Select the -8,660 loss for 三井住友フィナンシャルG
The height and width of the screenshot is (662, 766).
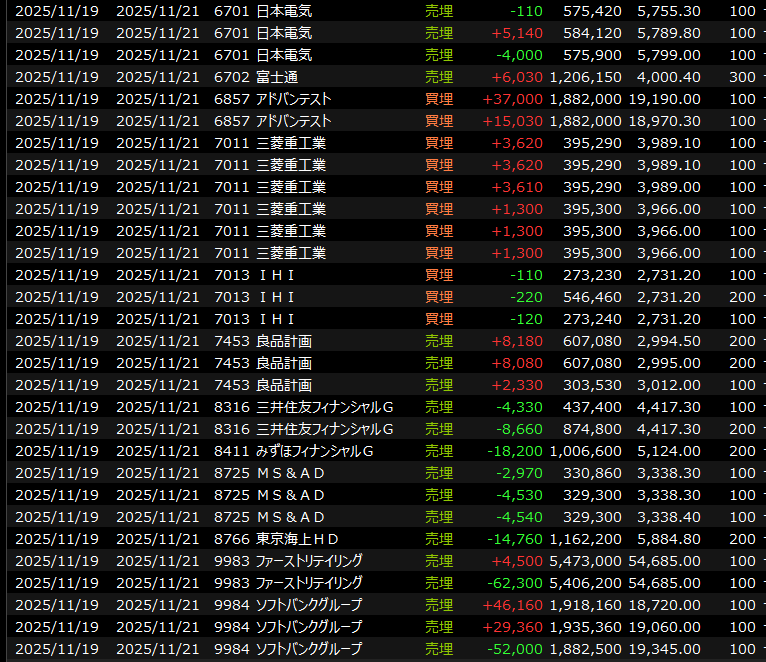click(519, 429)
